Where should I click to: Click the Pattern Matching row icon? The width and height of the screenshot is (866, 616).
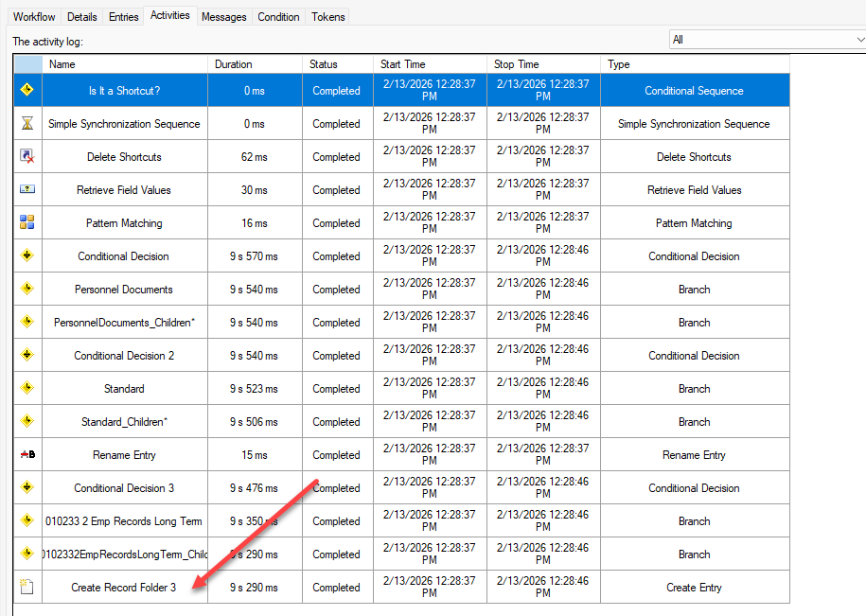click(x=27, y=223)
